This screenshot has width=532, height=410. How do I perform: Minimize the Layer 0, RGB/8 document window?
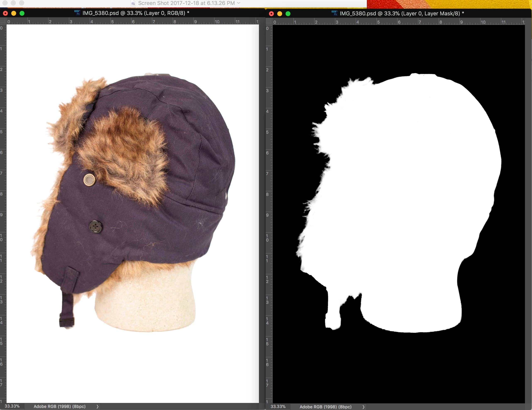14,13
